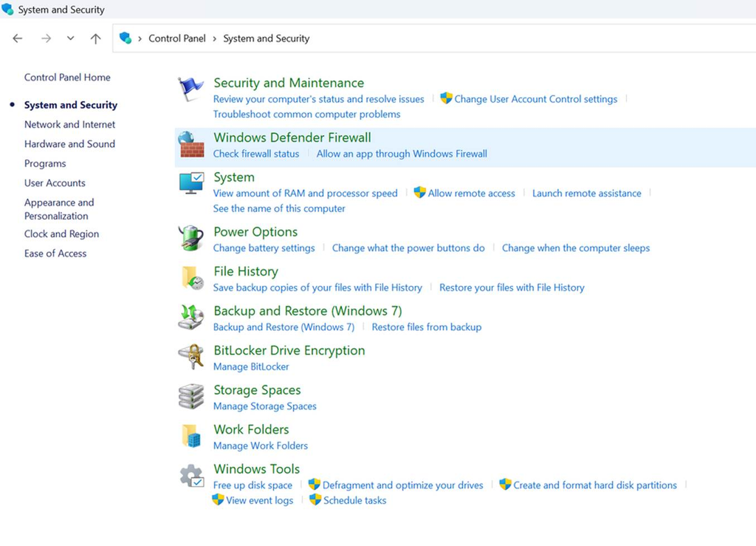Click the Security and Maintenance flag icon
This screenshot has width=756, height=546.
[191, 89]
